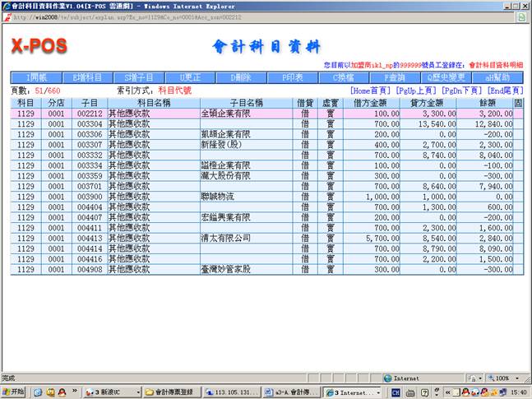Switch to 會計傳票登錄 taskbar window

click(x=174, y=392)
